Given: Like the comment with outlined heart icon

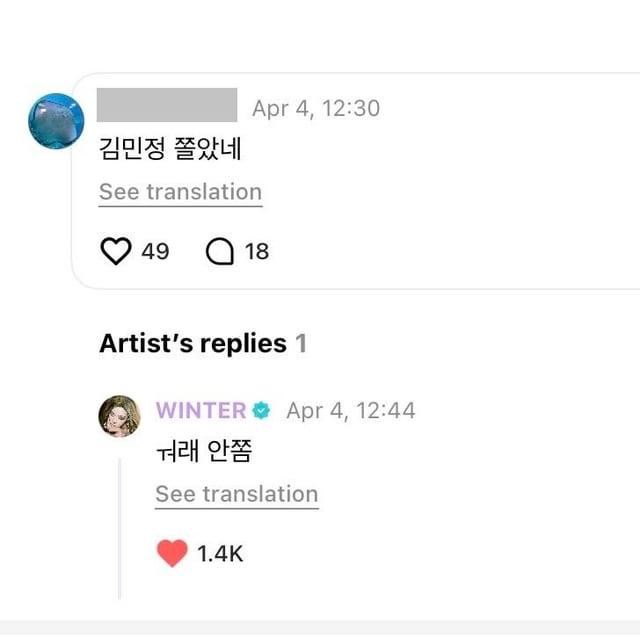Looking at the screenshot, I should 117,250.
